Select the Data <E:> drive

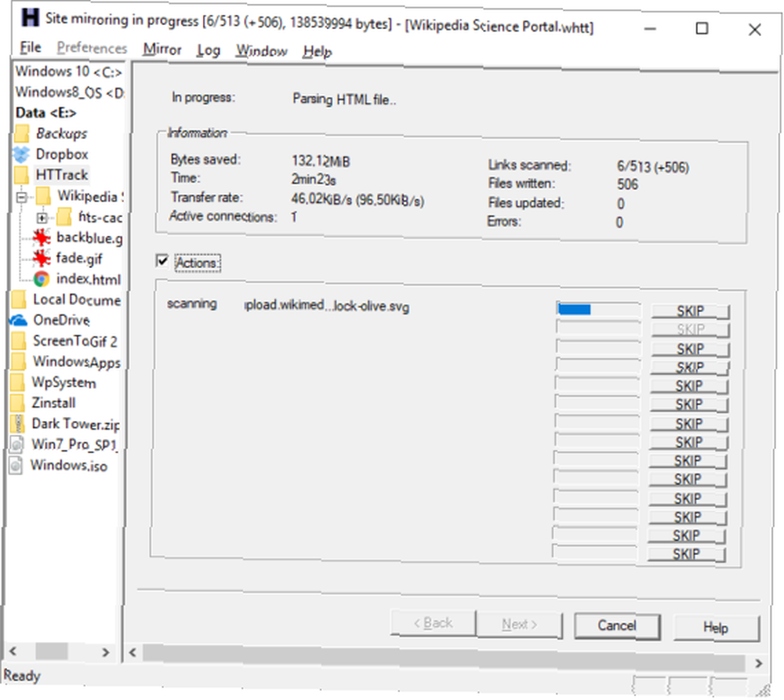pyautogui.click(x=46, y=113)
